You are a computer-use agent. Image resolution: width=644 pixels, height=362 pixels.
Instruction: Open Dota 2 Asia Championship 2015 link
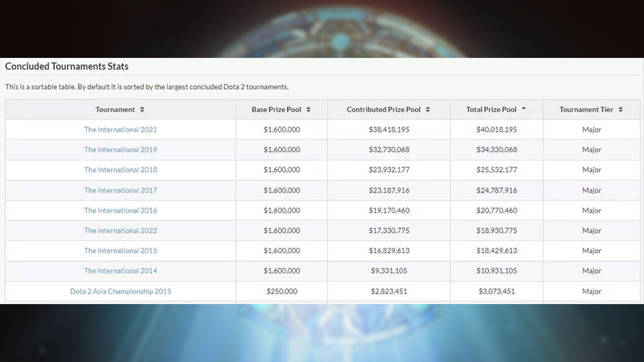pyautogui.click(x=121, y=292)
